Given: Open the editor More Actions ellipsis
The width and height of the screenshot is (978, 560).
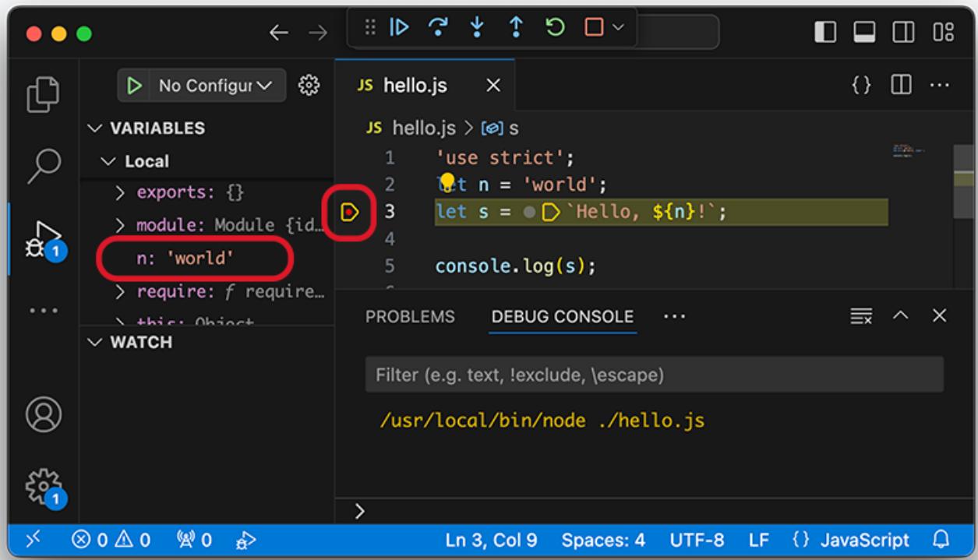Looking at the screenshot, I should (939, 85).
